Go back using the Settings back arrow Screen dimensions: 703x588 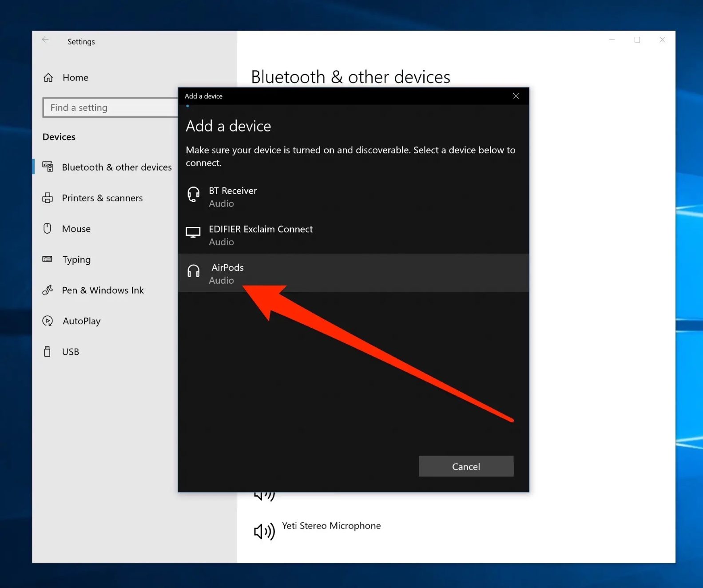coord(45,40)
